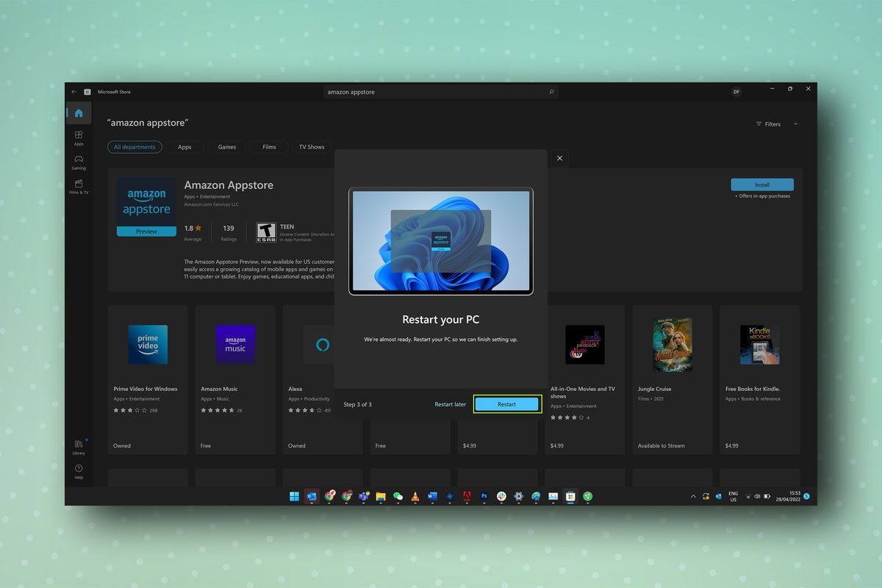The height and width of the screenshot is (588, 882).
Task: Click the search magnifier in the Store search bar
Action: (551, 92)
